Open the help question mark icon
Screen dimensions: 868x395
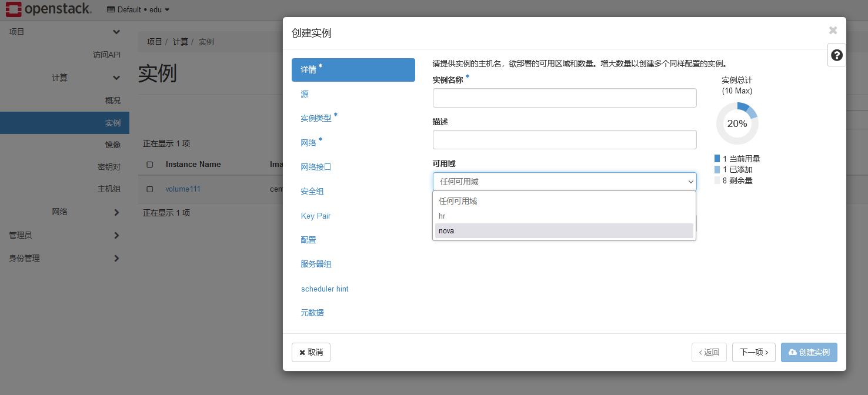coord(836,55)
